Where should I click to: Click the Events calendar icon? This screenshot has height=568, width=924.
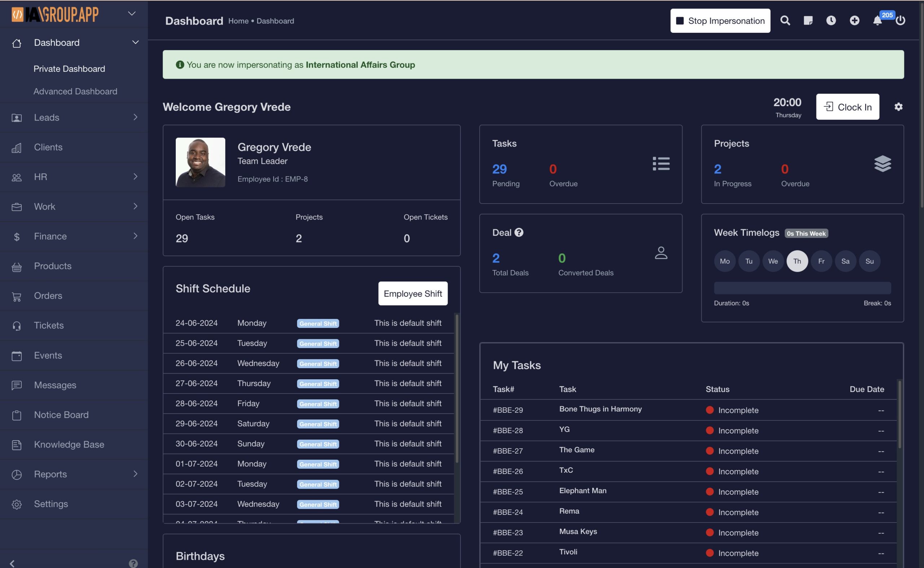point(17,356)
